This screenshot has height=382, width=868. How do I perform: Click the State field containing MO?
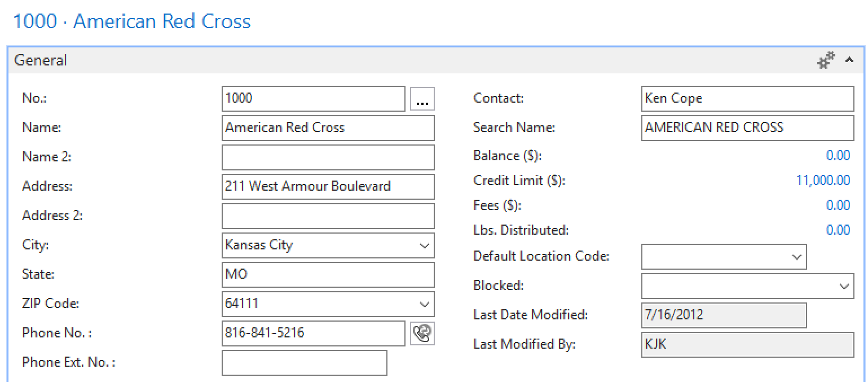pyautogui.click(x=328, y=275)
